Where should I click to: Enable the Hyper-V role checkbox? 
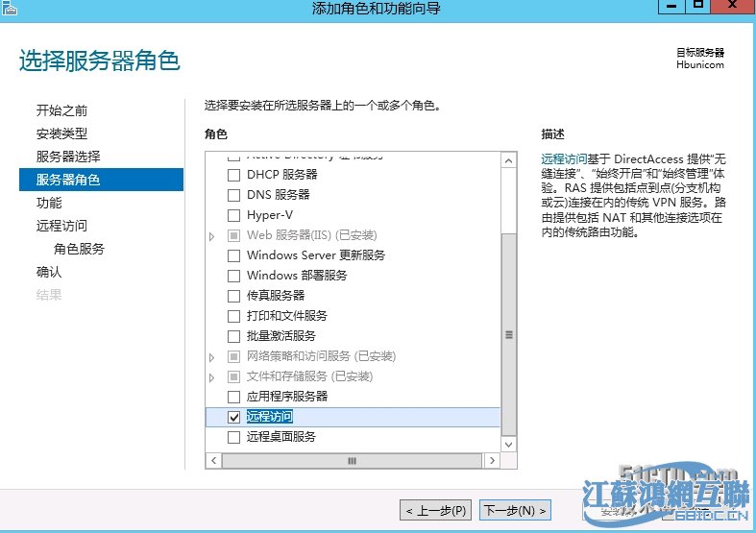(233, 215)
